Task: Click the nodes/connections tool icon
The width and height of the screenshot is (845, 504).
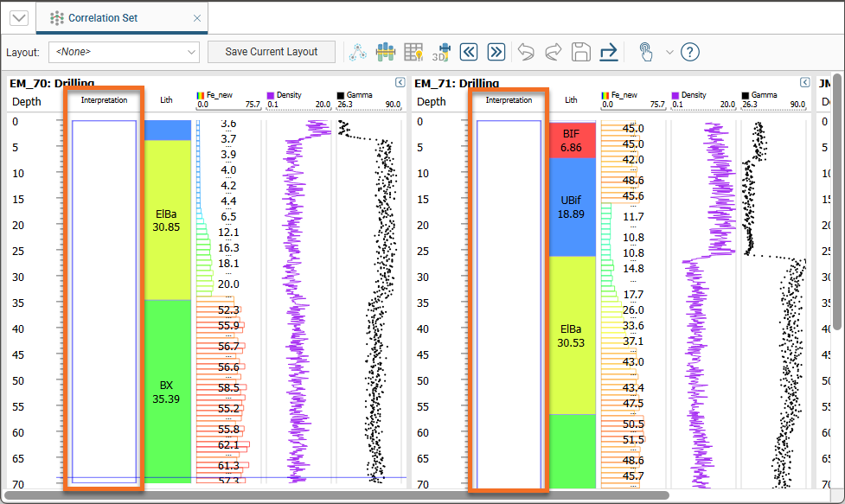Action: coord(358,52)
